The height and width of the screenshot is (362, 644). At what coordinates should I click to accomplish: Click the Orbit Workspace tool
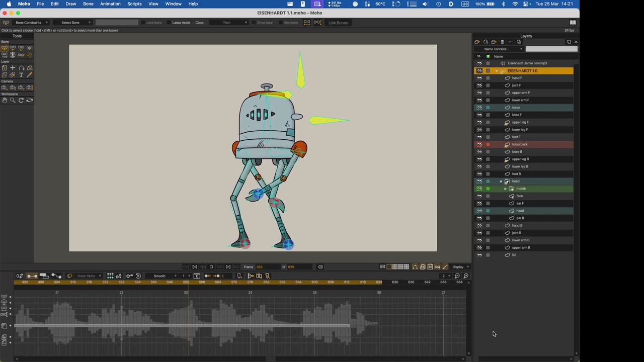[x=29, y=100]
